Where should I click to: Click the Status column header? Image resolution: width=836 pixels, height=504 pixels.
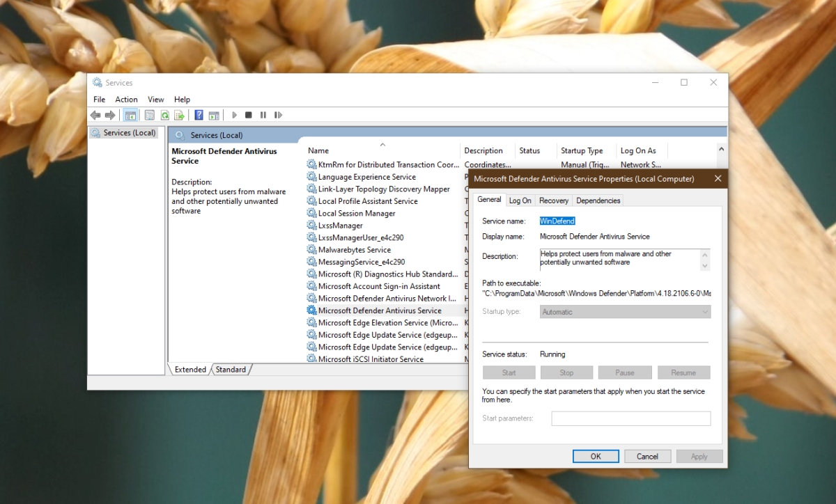pos(536,150)
